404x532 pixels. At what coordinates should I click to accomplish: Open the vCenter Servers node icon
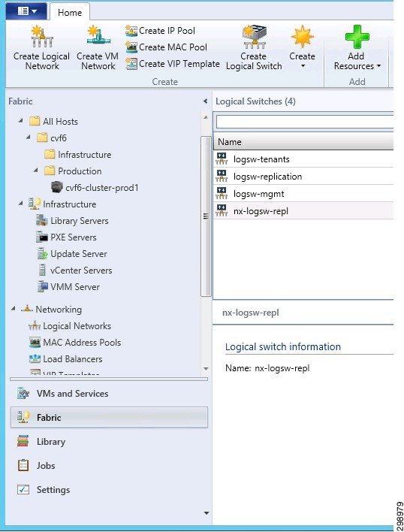coord(42,270)
